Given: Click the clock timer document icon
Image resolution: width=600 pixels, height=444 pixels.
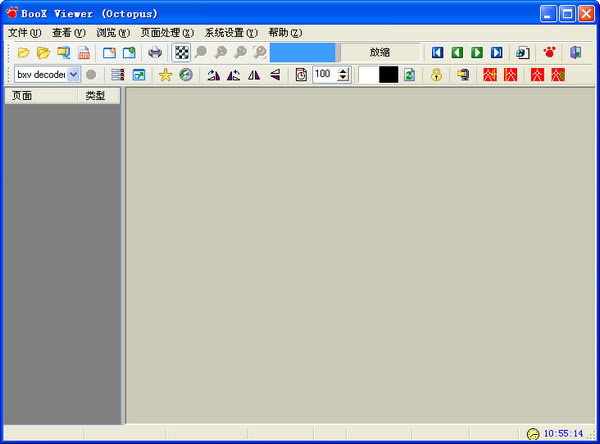Looking at the screenshot, I should click(301, 75).
